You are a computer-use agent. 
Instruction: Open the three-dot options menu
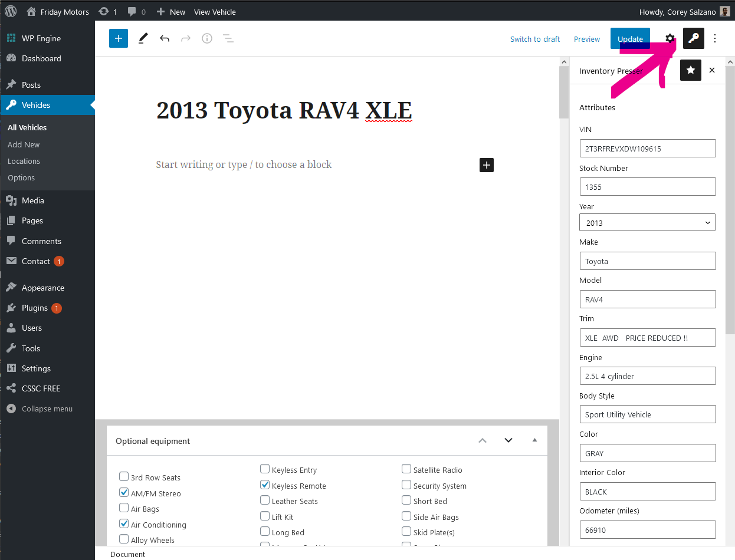coord(715,38)
